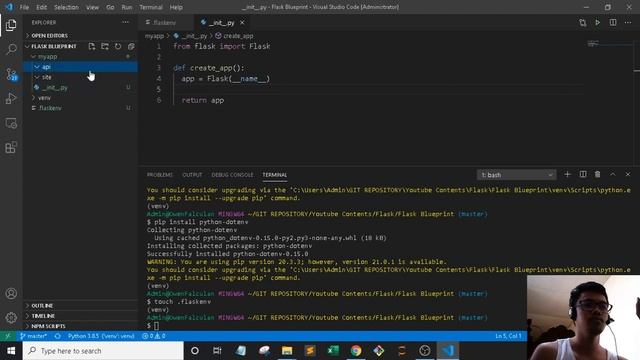Image resolution: width=640 pixels, height=360 pixels.
Task: Open the Search view in activity bar
Action: 11,49
